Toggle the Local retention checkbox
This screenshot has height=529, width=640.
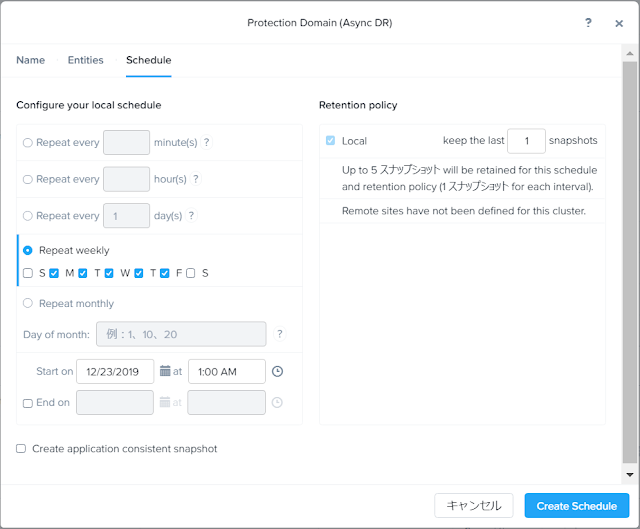(x=331, y=141)
